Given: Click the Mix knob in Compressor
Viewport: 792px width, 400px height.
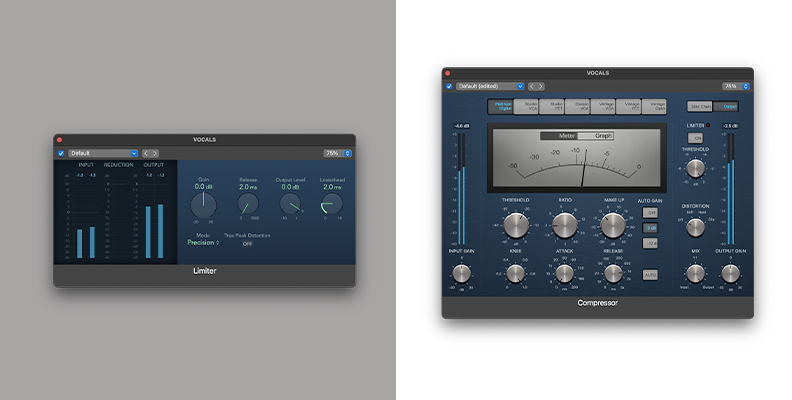Looking at the screenshot, I should (x=696, y=274).
